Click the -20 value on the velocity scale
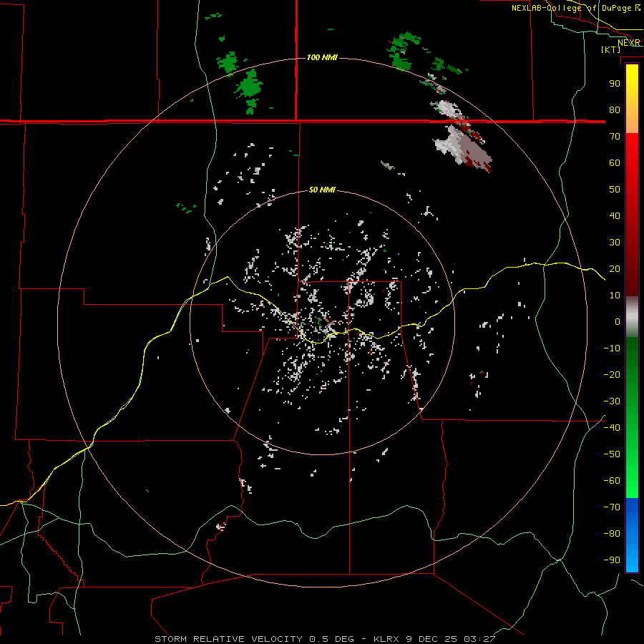The height and width of the screenshot is (644, 644). coord(612,375)
